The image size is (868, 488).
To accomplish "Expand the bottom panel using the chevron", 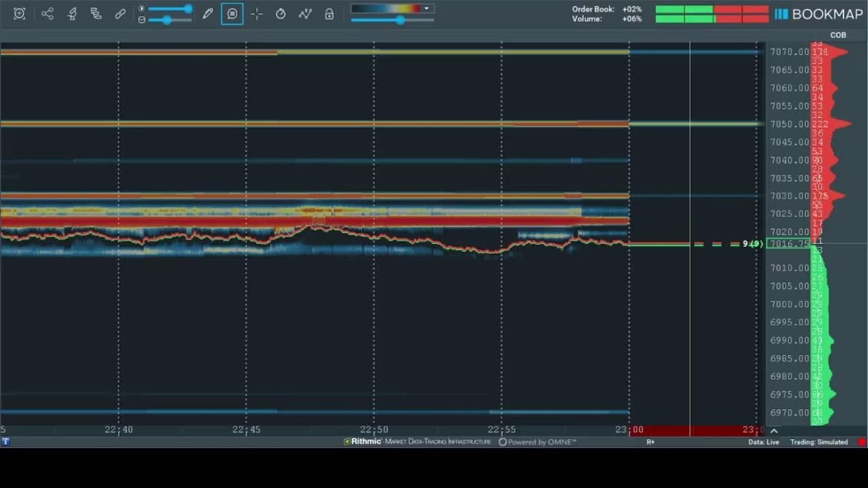I will [x=774, y=430].
